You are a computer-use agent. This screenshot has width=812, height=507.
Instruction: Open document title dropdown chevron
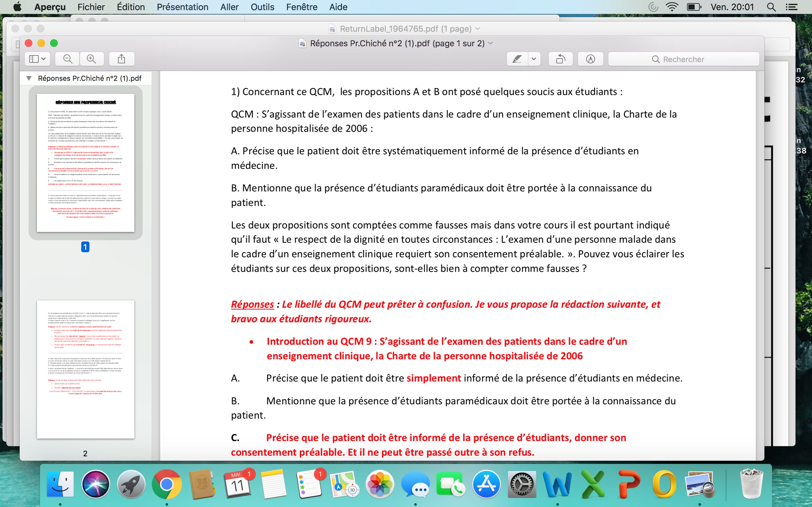point(491,43)
